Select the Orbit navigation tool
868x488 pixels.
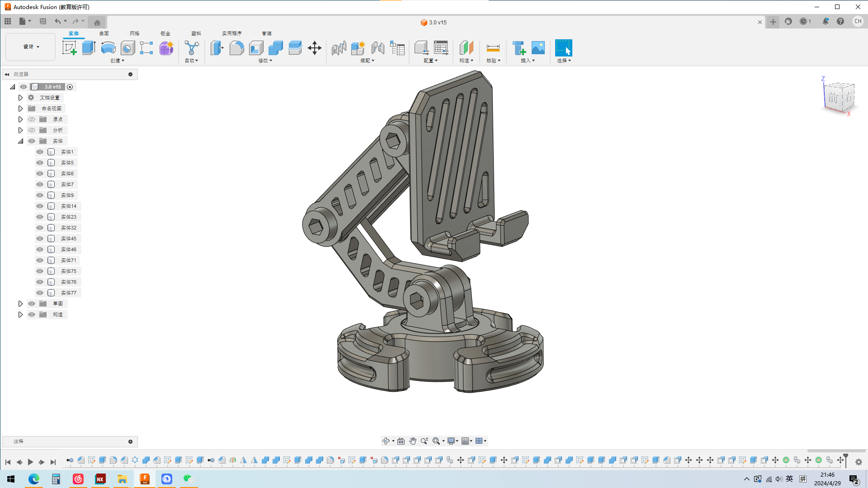386,441
